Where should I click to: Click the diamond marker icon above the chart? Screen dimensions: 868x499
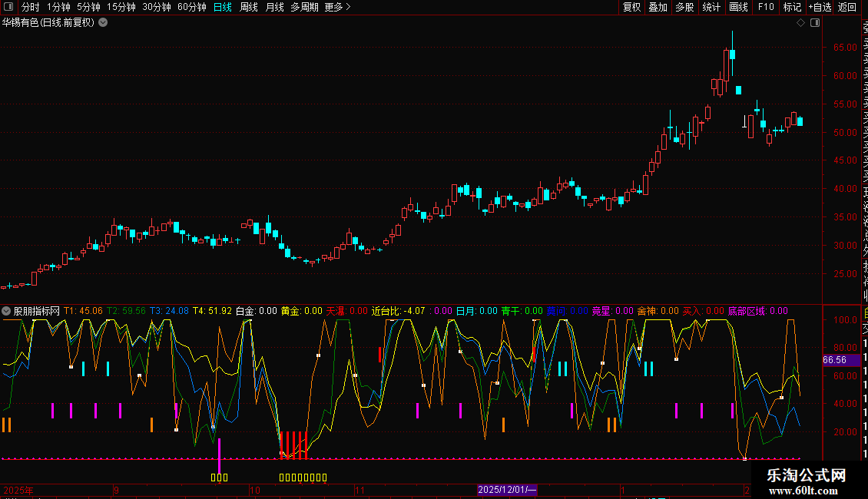coord(800,23)
